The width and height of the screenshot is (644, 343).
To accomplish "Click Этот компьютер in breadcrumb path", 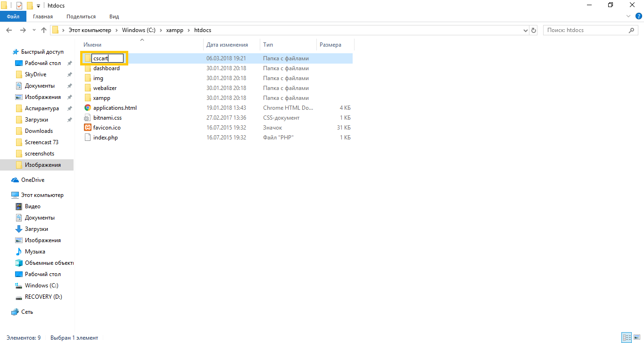I will click(x=90, y=30).
